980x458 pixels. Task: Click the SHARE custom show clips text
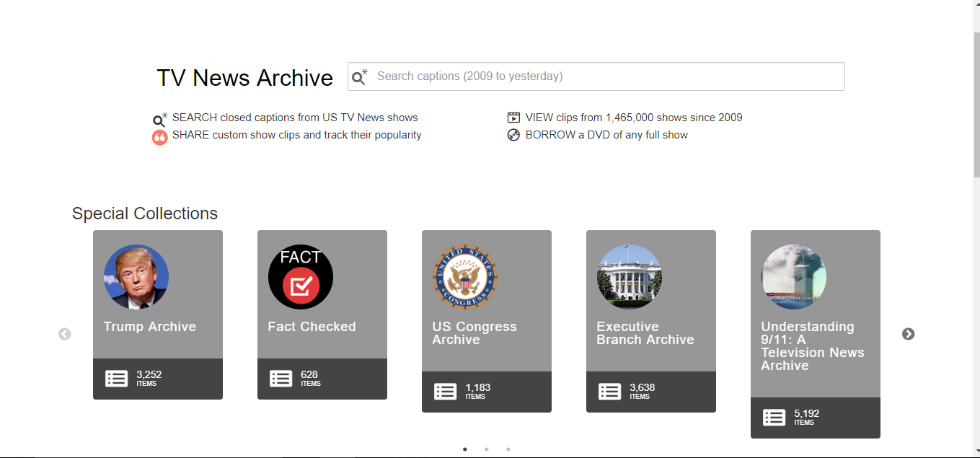[297, 135]
